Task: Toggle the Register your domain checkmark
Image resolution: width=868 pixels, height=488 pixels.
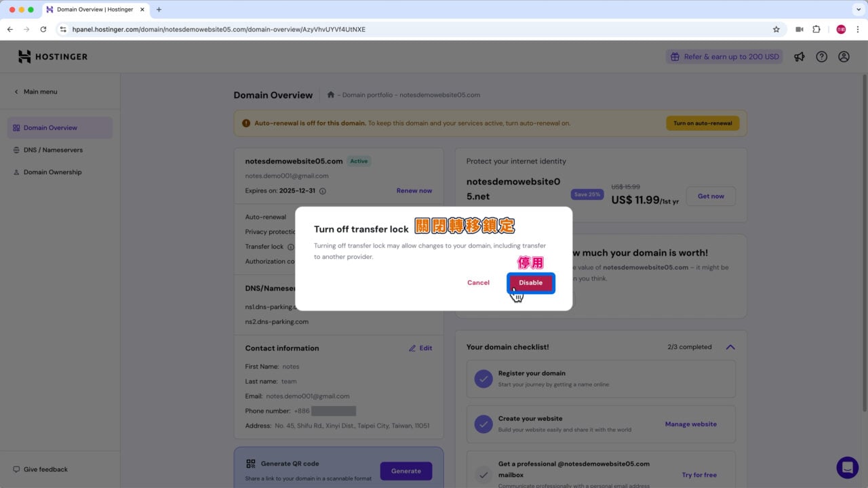Action: 483,378
